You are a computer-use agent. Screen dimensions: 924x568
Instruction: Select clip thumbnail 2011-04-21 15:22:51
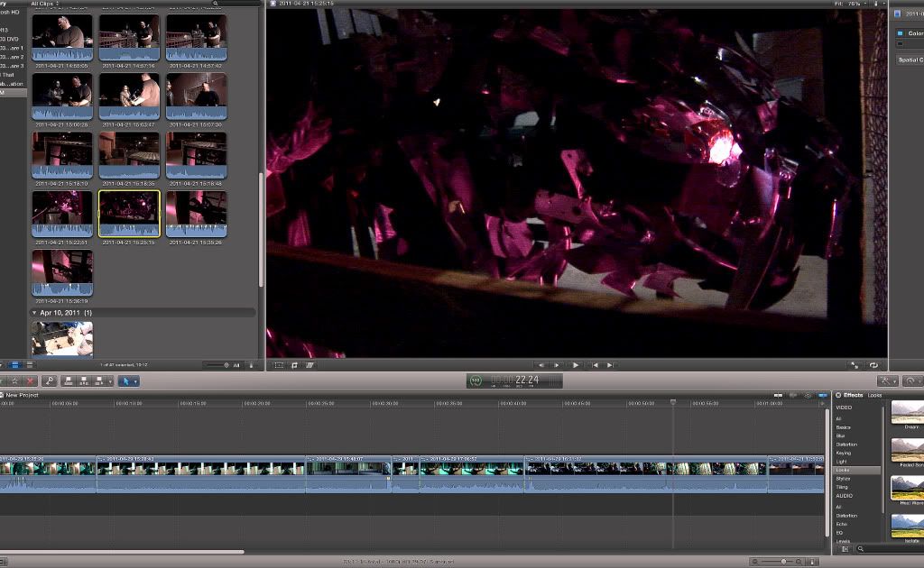coord(62,213)
